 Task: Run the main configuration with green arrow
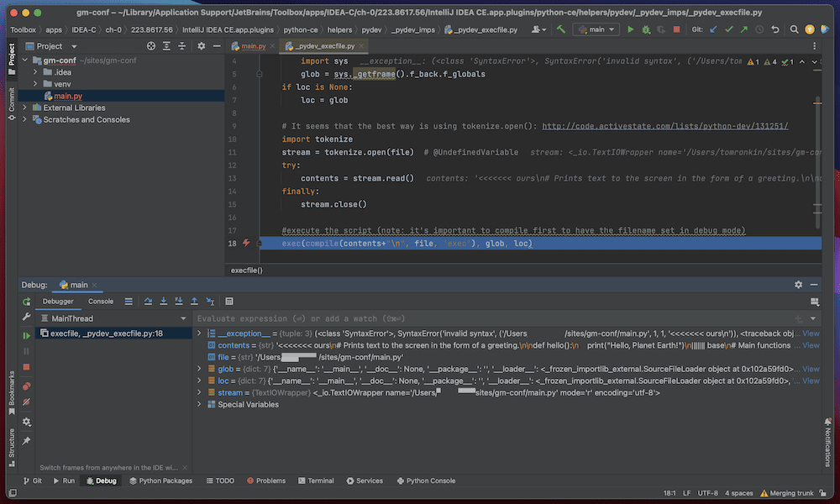631,29
